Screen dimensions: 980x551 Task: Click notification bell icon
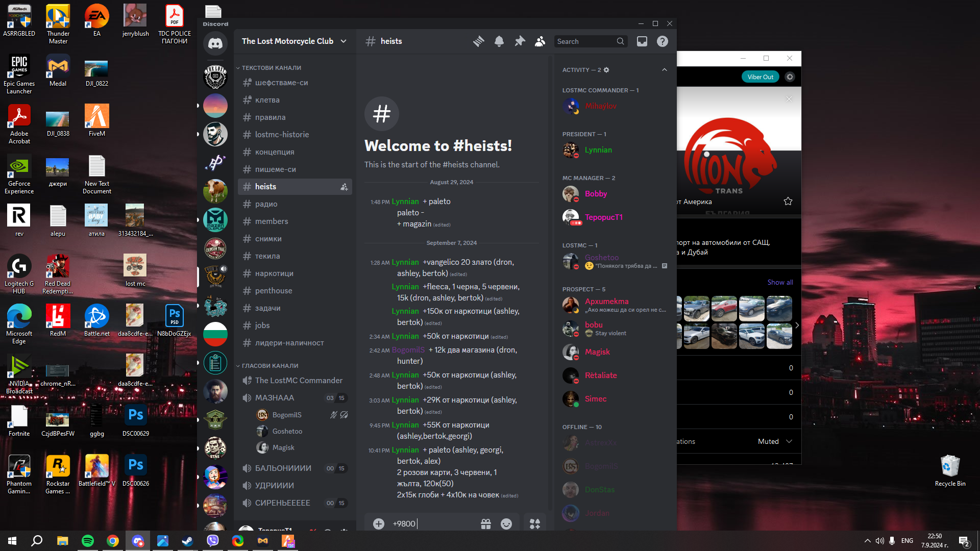[499, 41]
